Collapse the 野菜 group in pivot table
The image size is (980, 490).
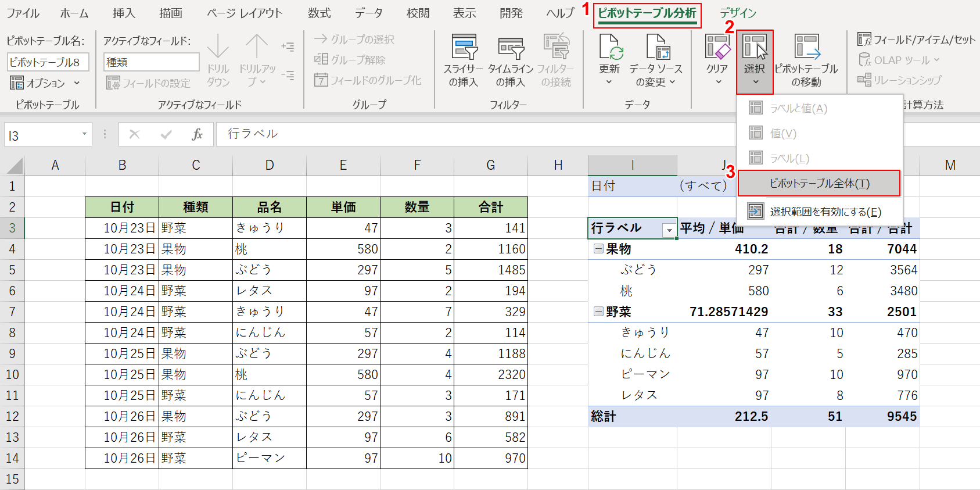[598, 312]
